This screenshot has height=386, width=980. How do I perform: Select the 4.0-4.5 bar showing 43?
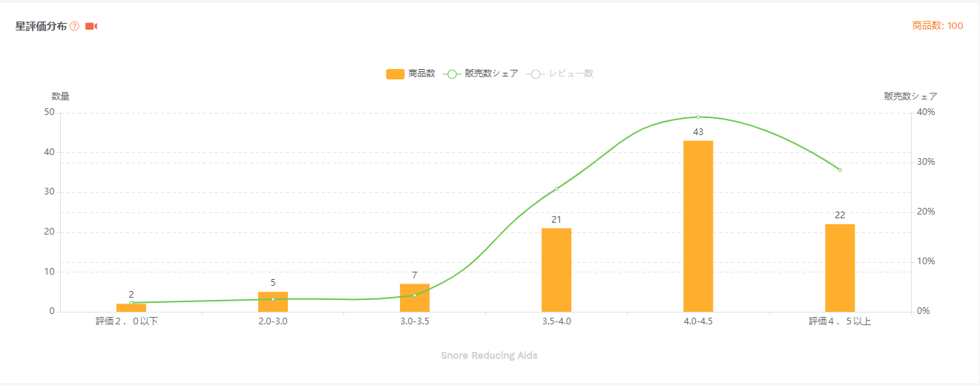point(698,226)
